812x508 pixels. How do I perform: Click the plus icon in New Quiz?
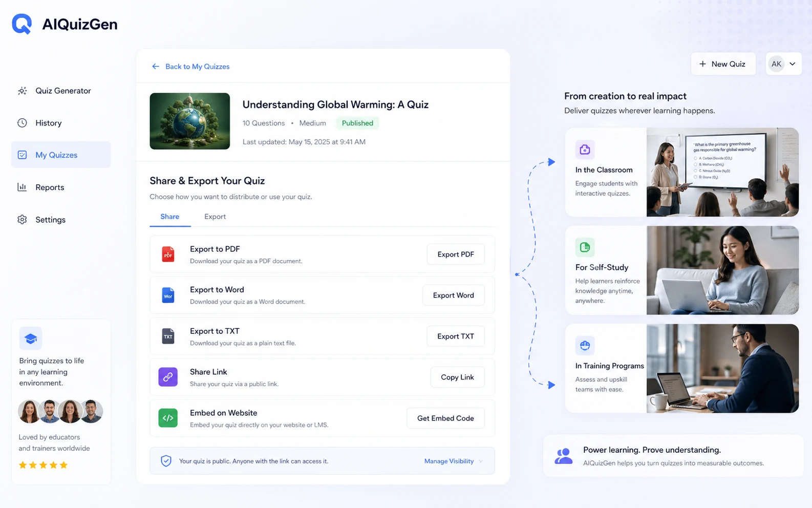coord(702,64)
